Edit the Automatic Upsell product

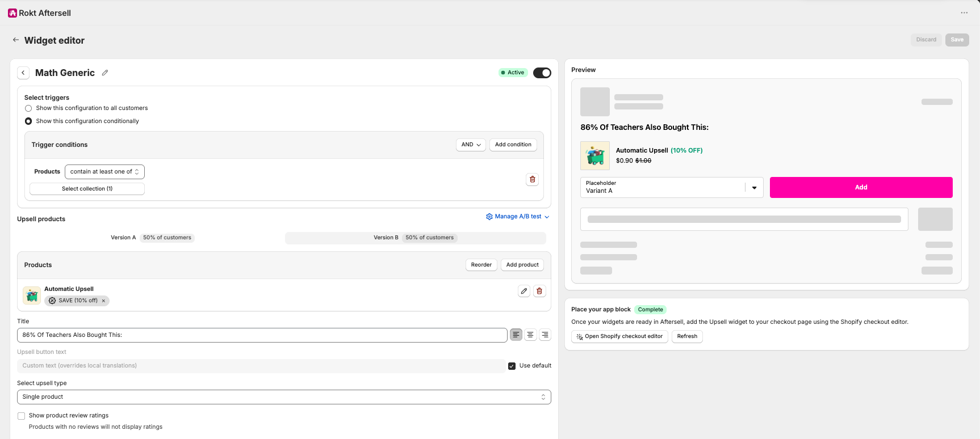[x=524, y=291]
